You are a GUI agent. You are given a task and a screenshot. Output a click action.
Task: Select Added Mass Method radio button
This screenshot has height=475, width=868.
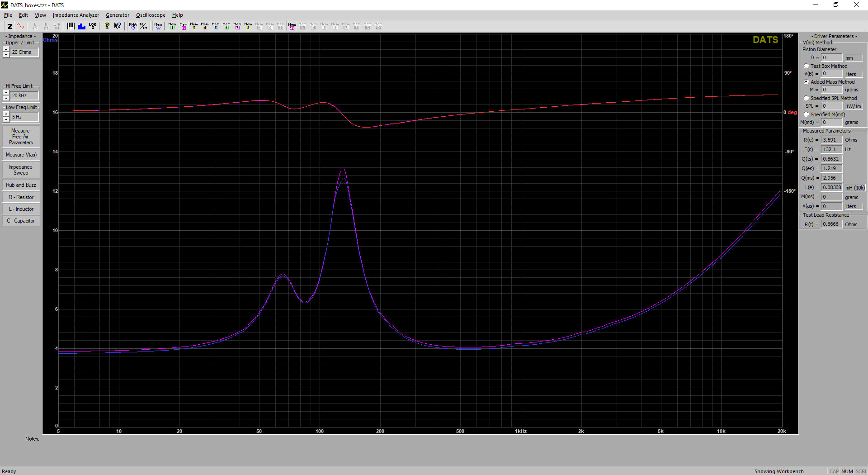(807, 82)
